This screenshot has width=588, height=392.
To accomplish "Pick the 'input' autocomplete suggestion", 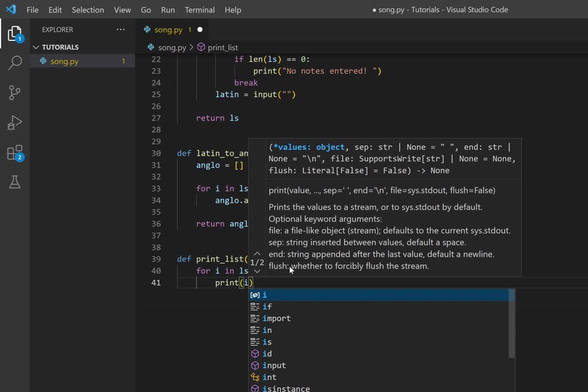I will [274, 366].
